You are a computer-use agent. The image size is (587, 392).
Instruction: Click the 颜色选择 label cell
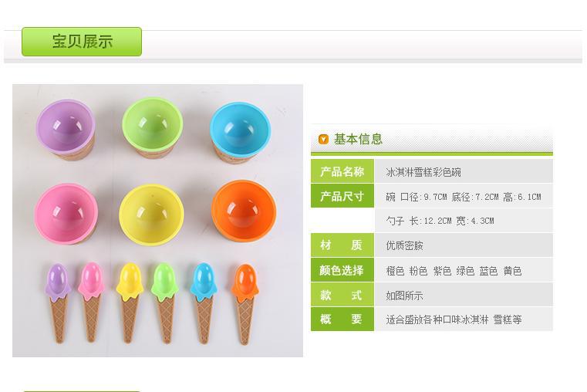342,270
